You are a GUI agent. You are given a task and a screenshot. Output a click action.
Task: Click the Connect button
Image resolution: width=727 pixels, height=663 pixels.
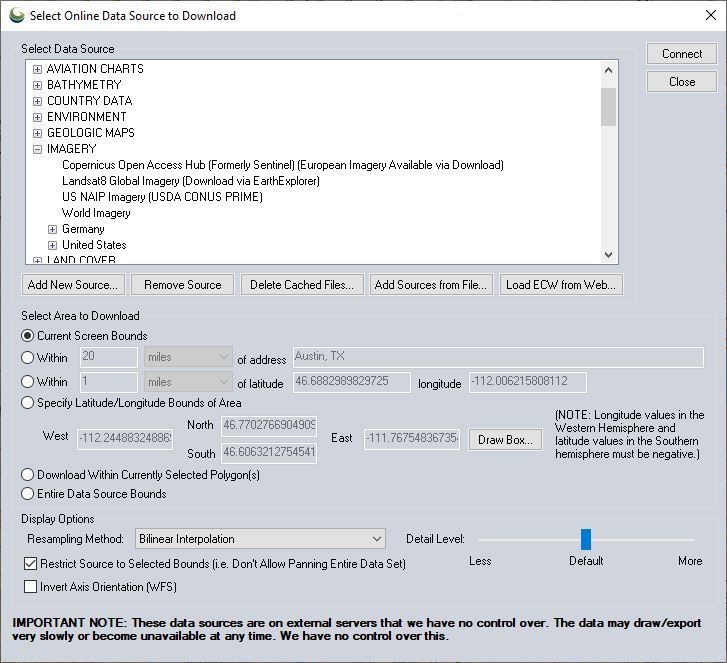pos(682,54)
